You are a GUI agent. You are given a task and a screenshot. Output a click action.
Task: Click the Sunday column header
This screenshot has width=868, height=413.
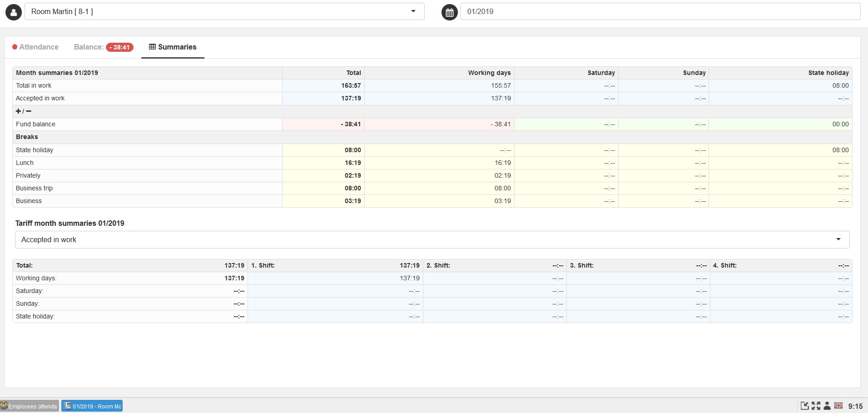point(694,73)
